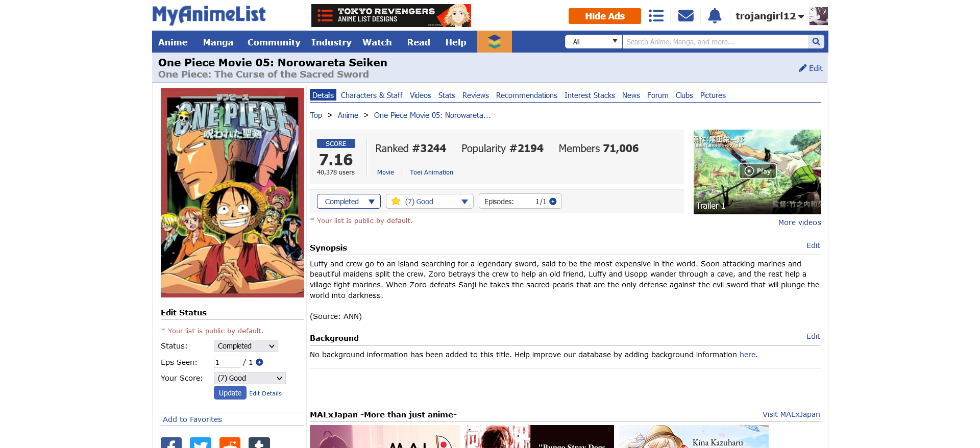Click Add to Favorites
The height and width of the screenshot is (448, 980).
point(192,419)
